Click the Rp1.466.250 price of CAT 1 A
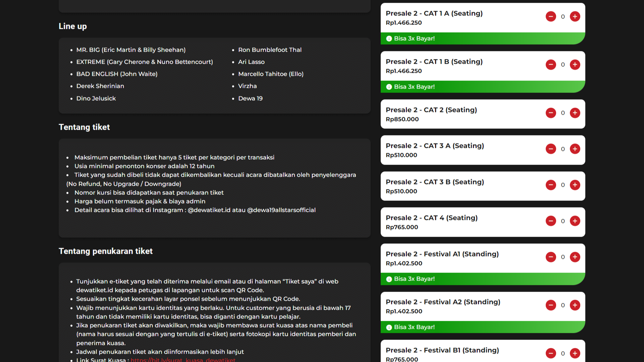The image size is (644, 362). pos(404,23)
